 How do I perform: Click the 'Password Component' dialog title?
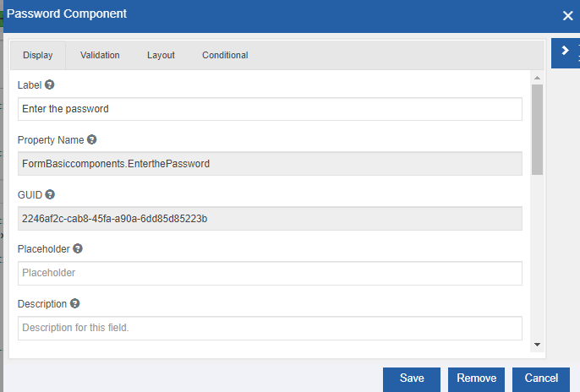[67, 14]
